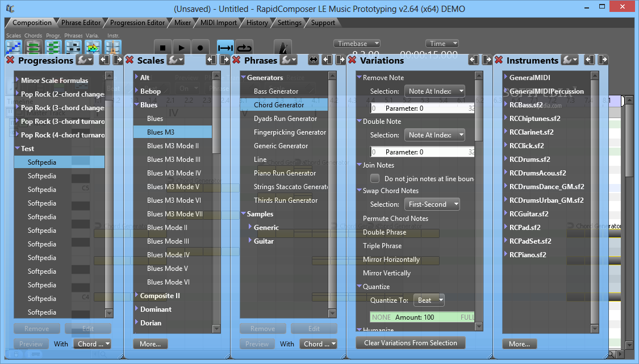Open the Scales browser icon

[x=14, y=47]
